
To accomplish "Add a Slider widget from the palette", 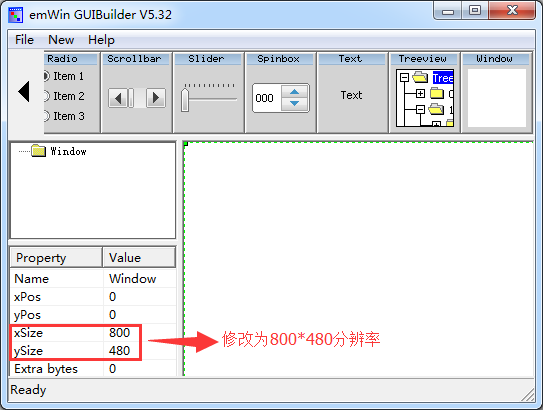I will (208, 93).
